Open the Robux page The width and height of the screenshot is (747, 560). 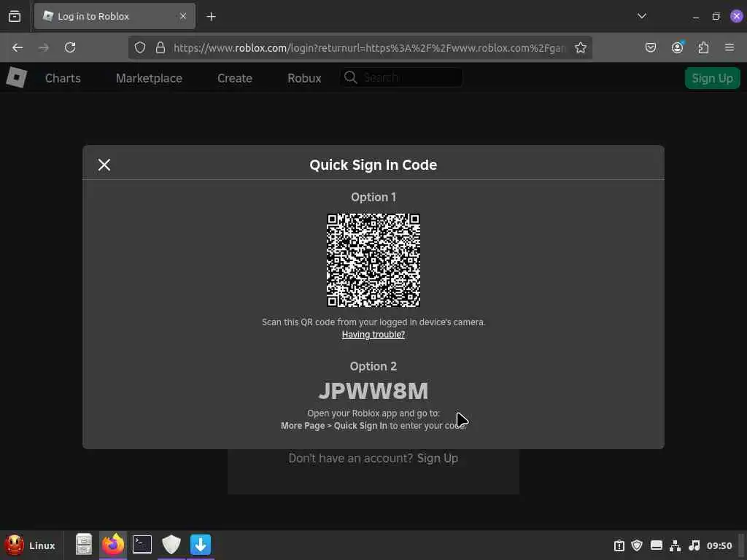(304, 78)
